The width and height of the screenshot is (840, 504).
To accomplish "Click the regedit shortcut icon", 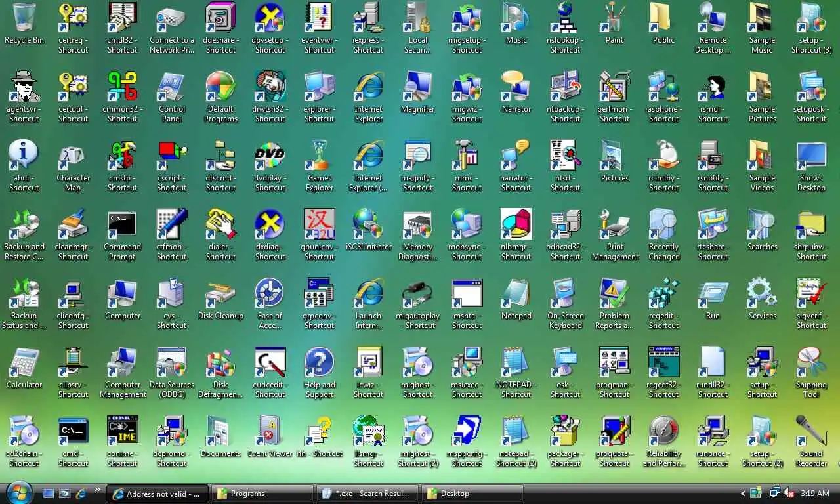I will tap(664, 293).
